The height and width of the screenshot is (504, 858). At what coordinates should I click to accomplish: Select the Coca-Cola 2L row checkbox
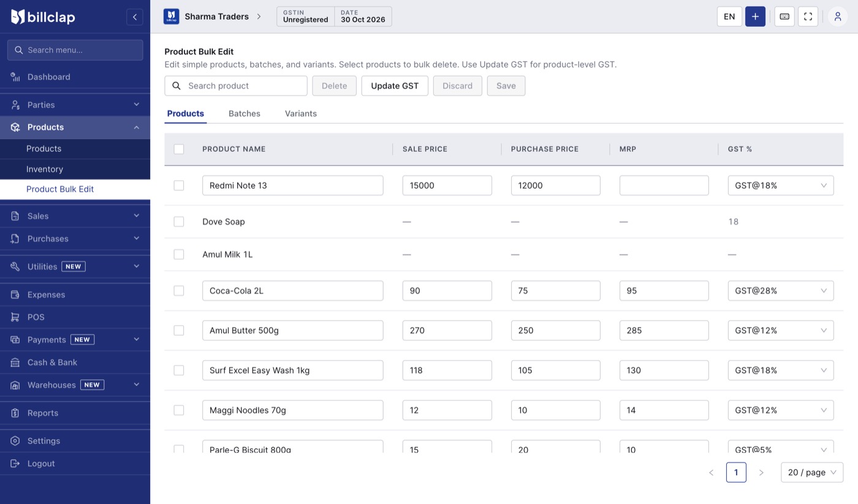coord(179,291)
